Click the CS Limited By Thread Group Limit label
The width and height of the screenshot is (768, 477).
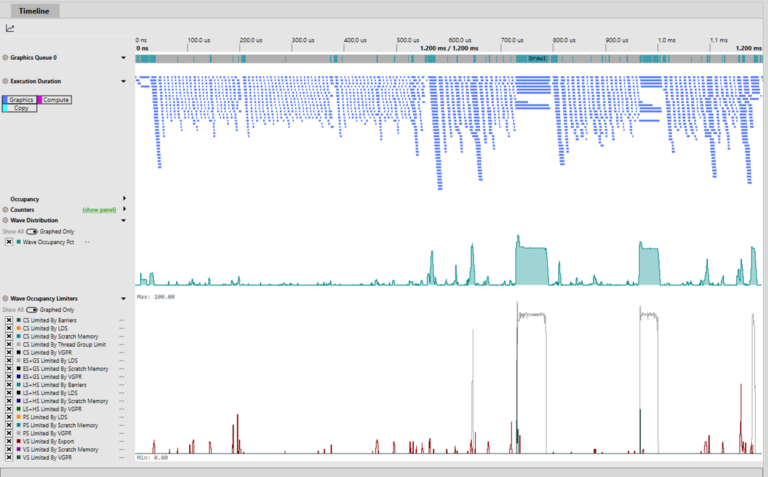64,344
